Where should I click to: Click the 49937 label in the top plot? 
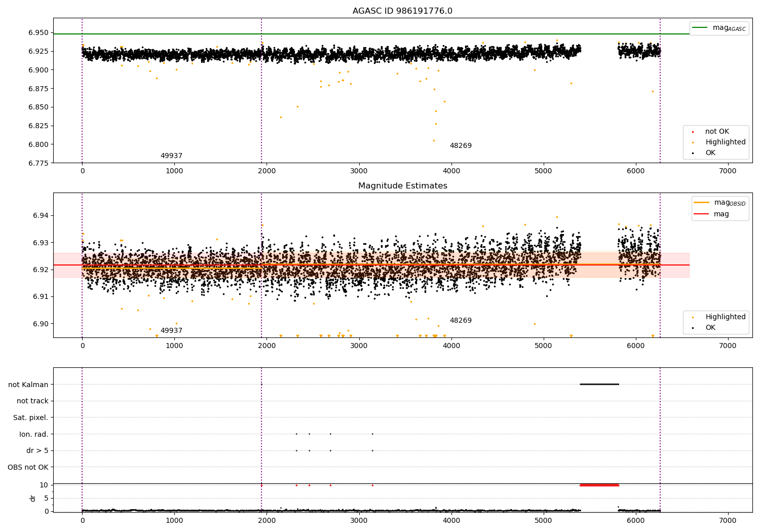(171, 156)
